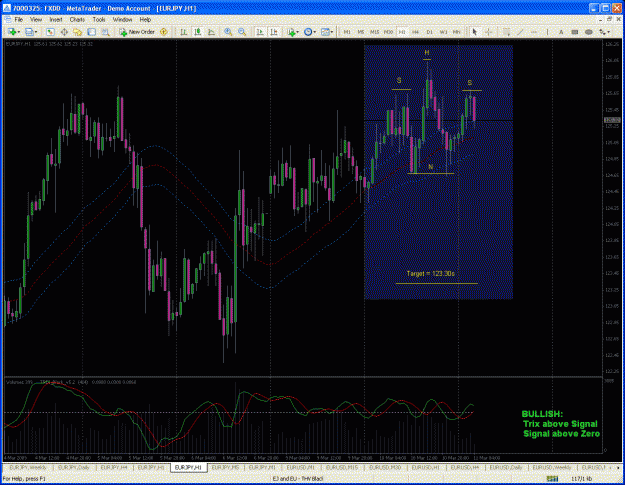Set timeframe to M15
Viewport: 625px width, 485px height.
374,32
